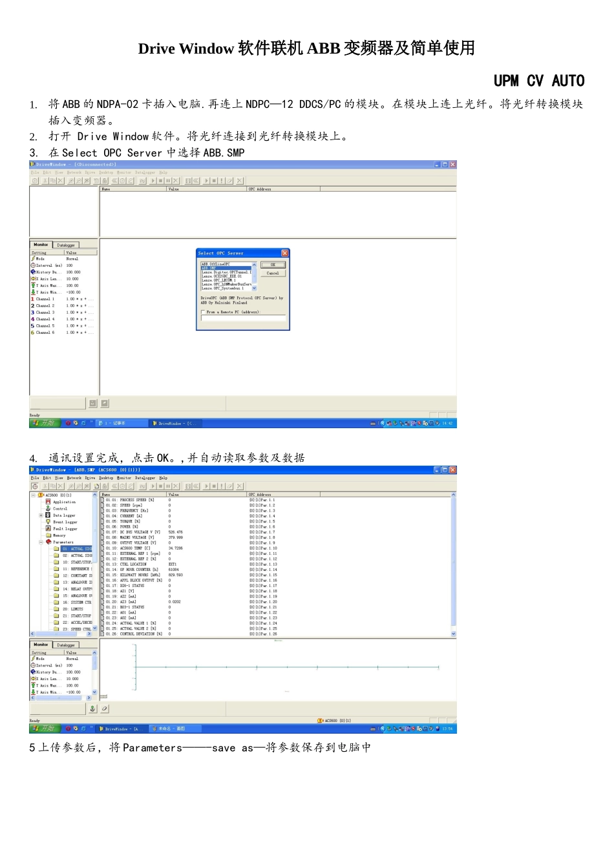Click Start button on upper screenshot taskbar
The image size is (614, 868).
tap(44, 423)
